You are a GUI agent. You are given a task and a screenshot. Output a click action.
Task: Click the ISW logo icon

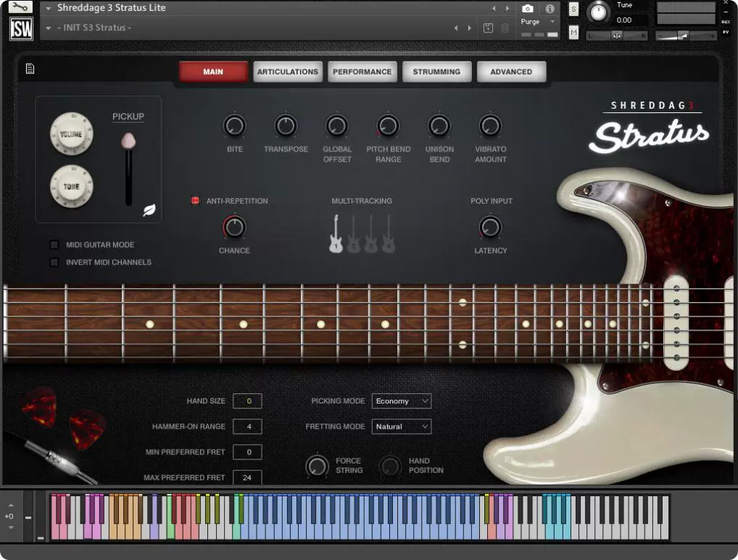pos(21,29)
